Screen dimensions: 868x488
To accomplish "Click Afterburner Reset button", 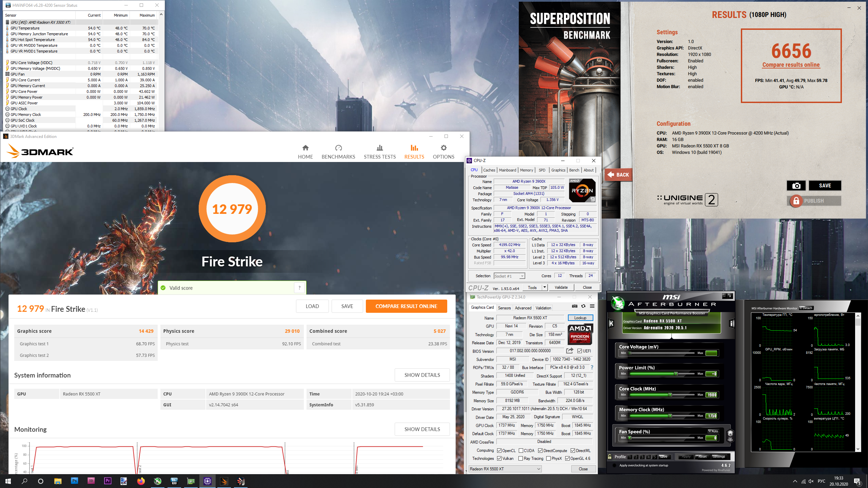I will (702, 456).
